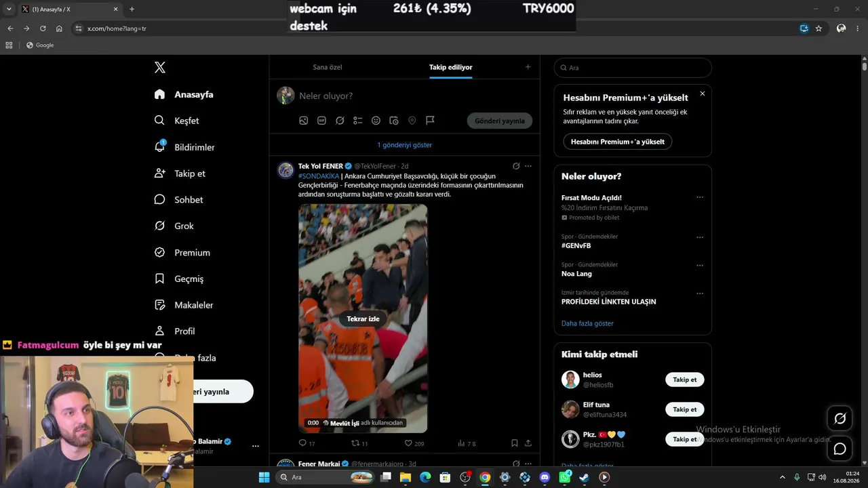Open the Google bookmark in bookmarks bar
The height and width of the screenshot is (488, 868).
pos(39,45)
